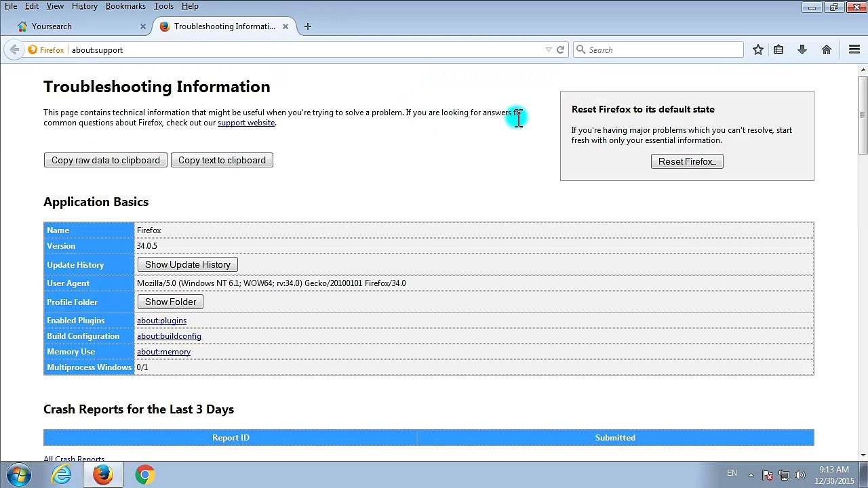Click the Report ID column header
Viewport: 868px width, 488px height.
(231, 438)
